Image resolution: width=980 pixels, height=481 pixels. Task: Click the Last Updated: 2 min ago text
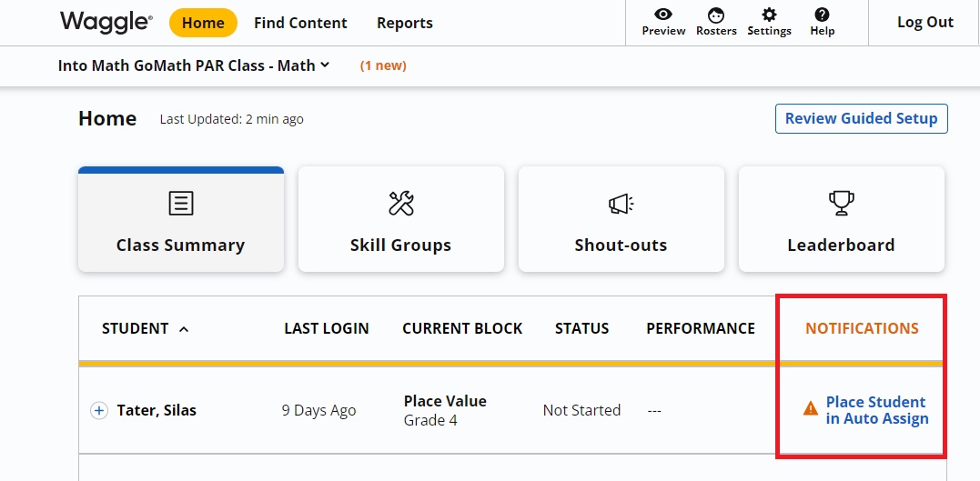[232, 119]
